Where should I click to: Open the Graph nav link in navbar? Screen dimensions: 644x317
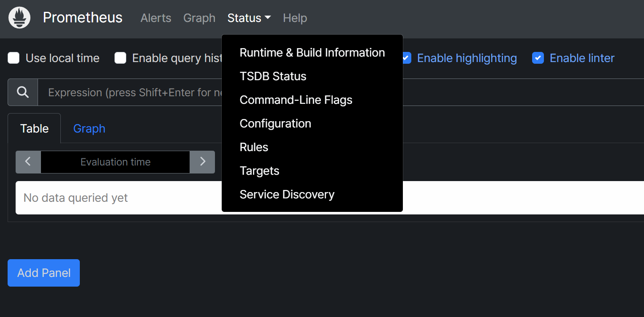coord(199,18)
